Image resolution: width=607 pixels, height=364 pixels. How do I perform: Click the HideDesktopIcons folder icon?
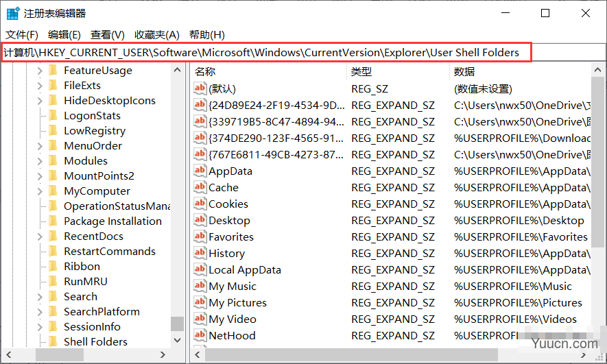pyautogui.click(x=53, y=101)
